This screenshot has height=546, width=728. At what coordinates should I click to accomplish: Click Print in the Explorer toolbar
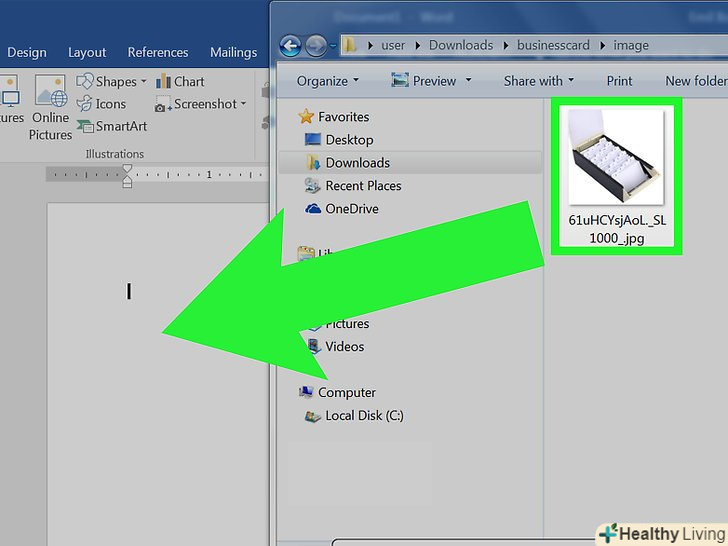click(619, 81)
